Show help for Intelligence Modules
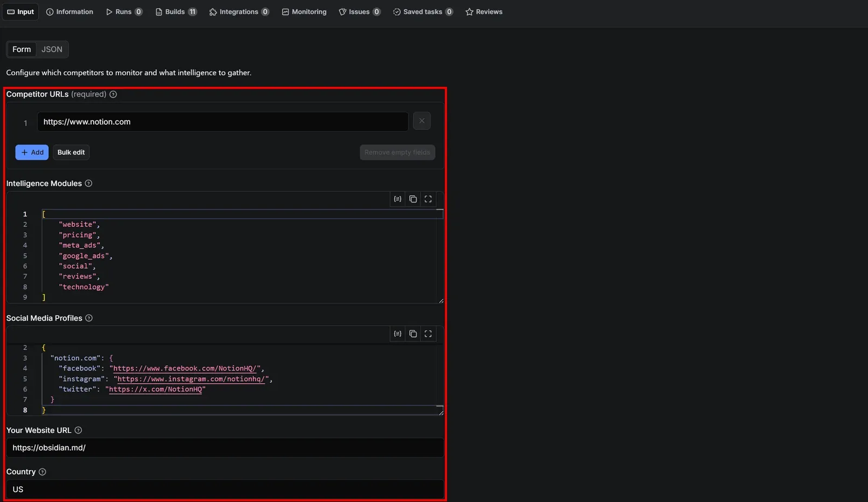 [x=88, y=183]
